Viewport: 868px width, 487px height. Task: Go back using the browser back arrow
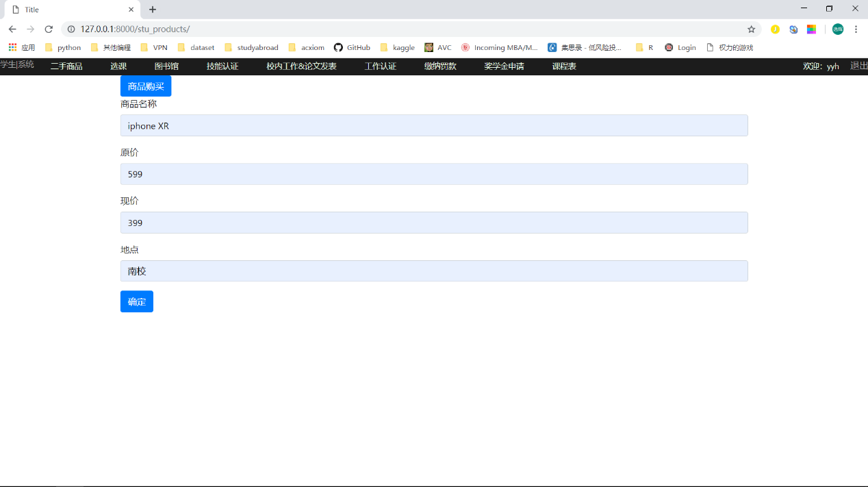coord(12,29)
